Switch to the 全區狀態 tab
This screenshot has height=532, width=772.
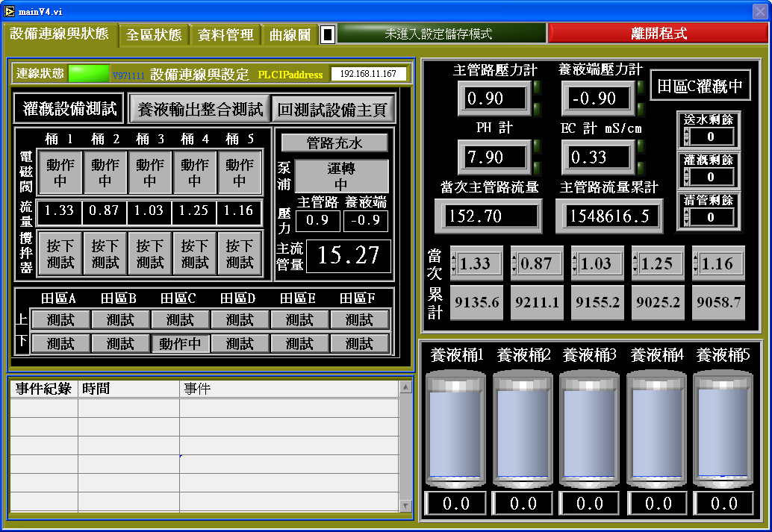click(153, 34)
